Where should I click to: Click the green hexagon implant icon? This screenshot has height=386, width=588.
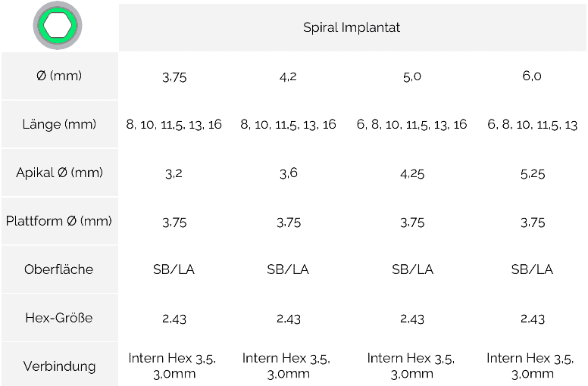tap(58, 26)
